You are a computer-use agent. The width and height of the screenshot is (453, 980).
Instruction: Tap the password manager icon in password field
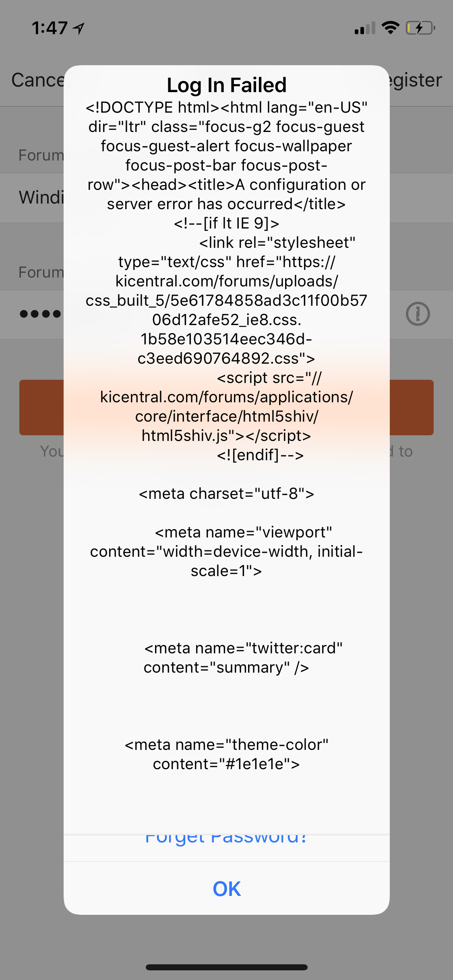418,314
